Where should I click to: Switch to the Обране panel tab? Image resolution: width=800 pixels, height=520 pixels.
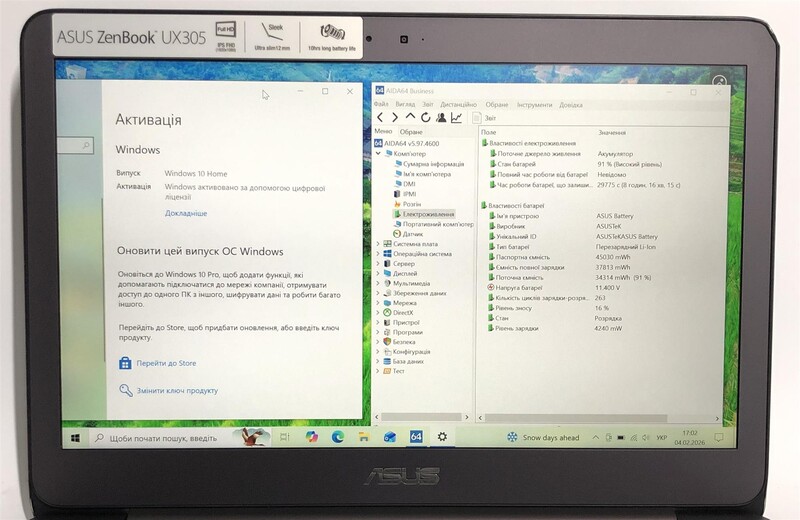coord(411,132)
